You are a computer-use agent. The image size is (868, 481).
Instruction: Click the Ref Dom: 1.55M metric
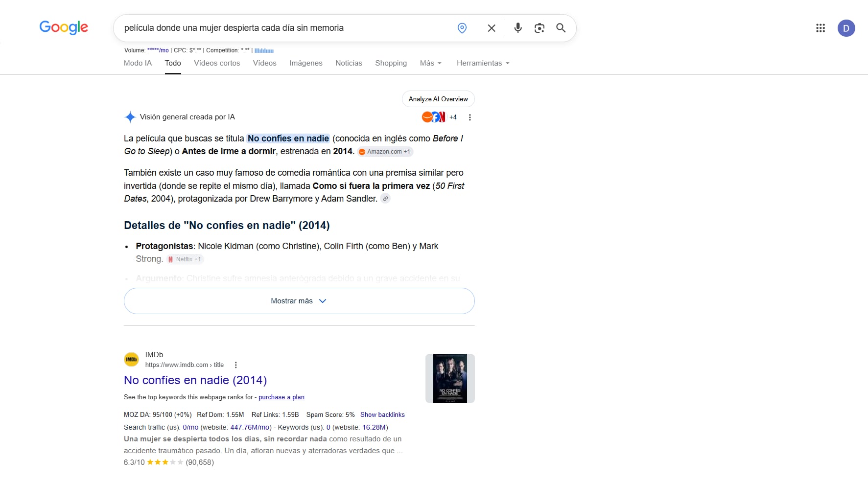(220, 414)
